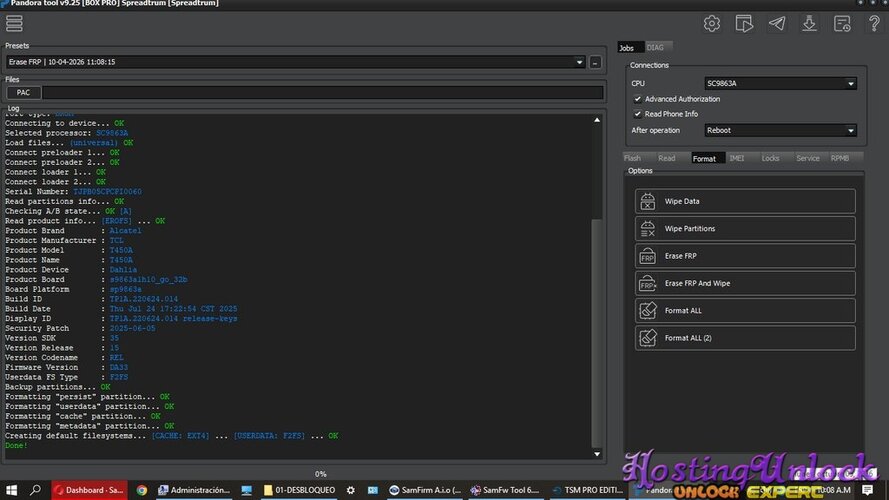Click the Serial Number value in log

(x=107, y=192)
